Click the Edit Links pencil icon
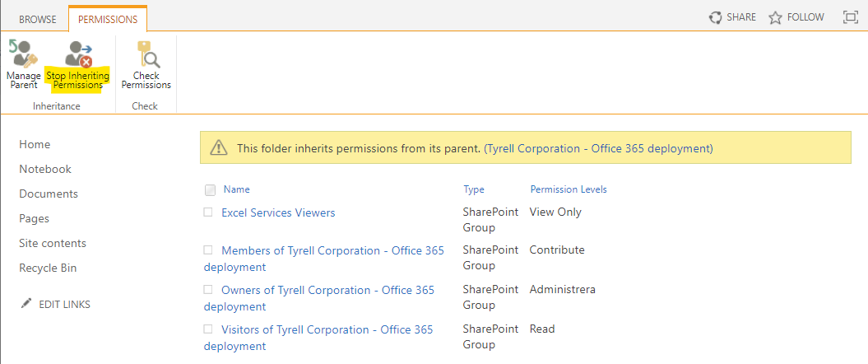The width and height of the screenshot is (868, 364). (26, 304)
